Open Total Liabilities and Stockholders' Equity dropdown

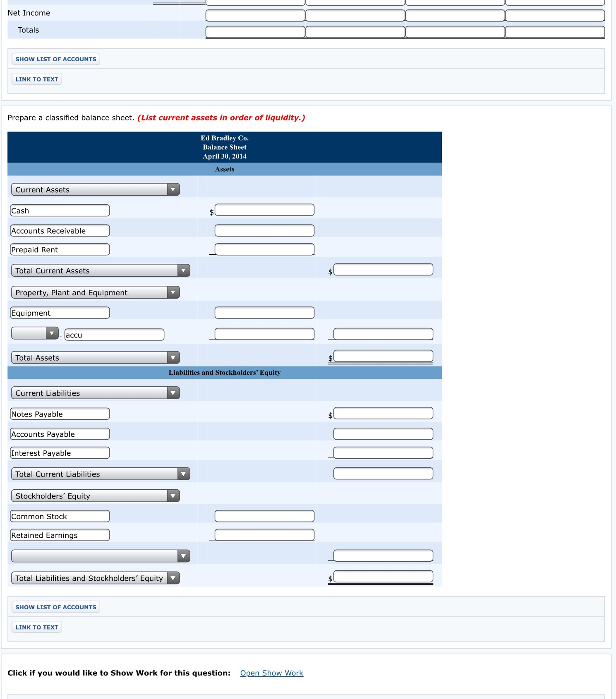coord(96,578)
